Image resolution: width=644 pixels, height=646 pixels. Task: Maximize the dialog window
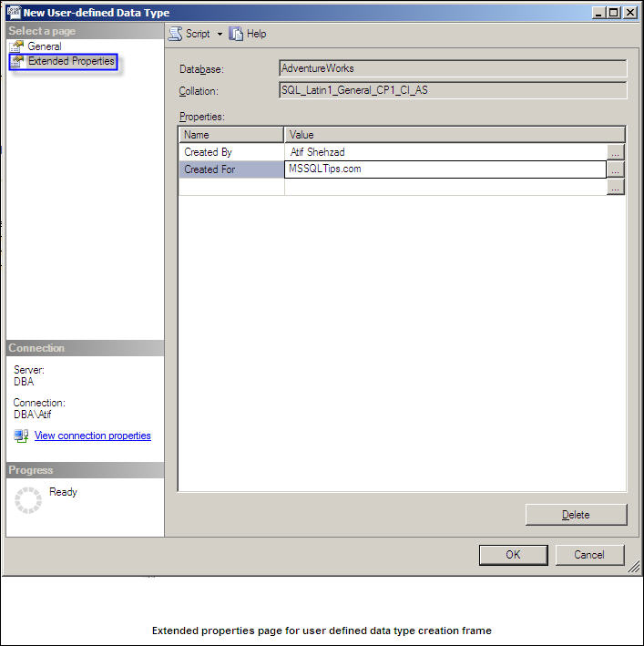(x=613, y=13)
